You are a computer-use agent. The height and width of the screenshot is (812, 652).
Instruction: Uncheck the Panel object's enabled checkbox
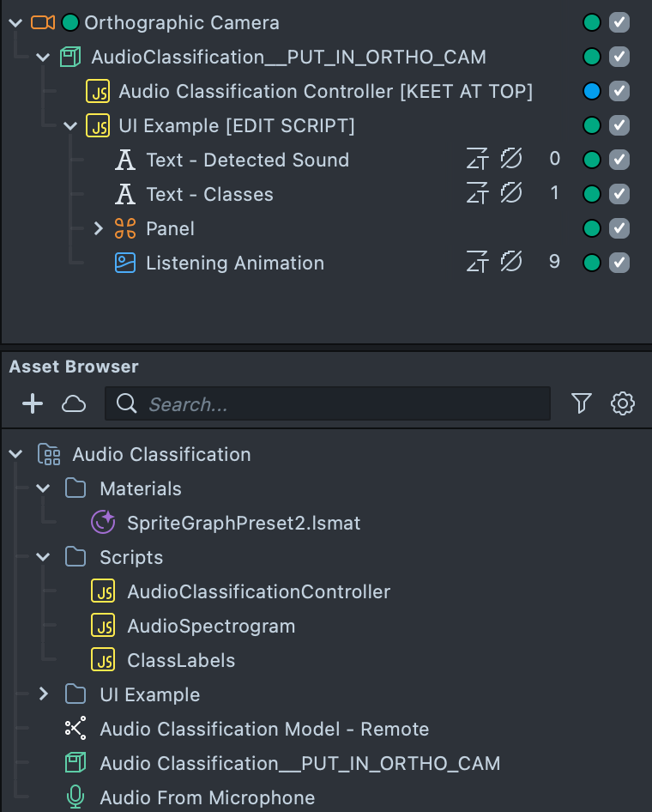coord(619,228)
